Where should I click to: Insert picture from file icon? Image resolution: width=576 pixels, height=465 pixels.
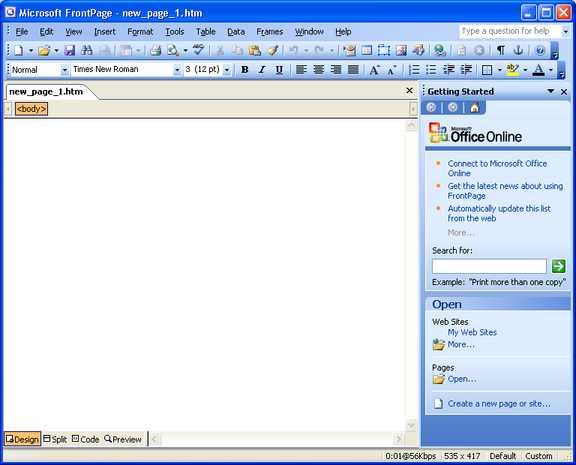[x=401, y=50]
